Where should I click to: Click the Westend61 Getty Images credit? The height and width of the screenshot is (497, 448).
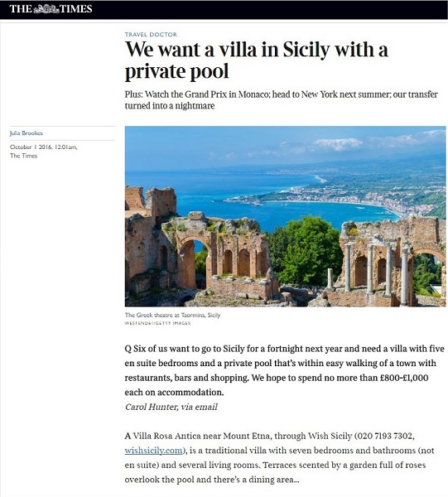pyautogui.click(x=157, y=323)
